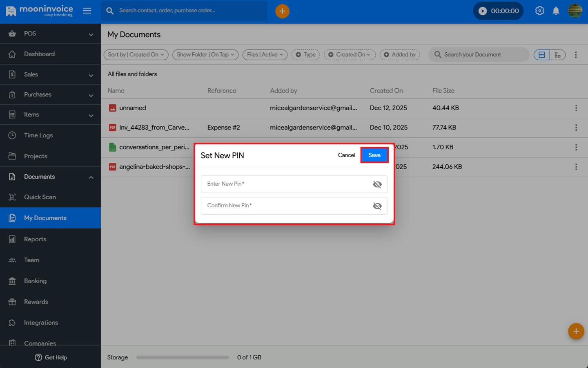Switch to grid view layout
The width and height of the screenshot is (588, 368).
point(557,55)
